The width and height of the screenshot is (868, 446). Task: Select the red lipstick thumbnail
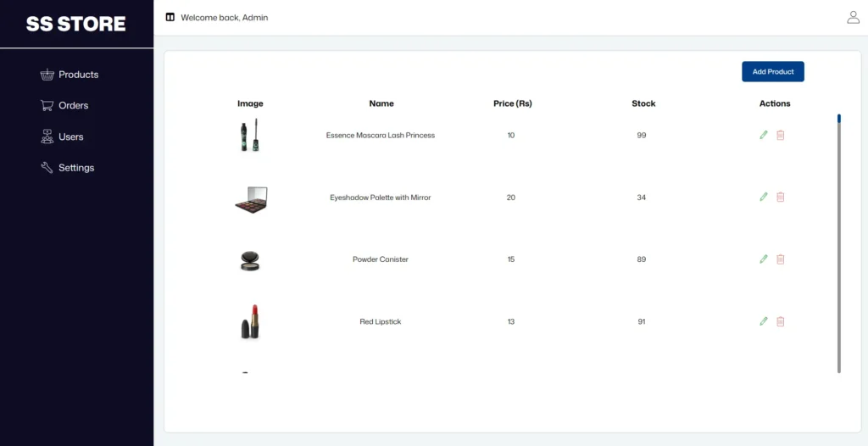[x=250, y=321]
